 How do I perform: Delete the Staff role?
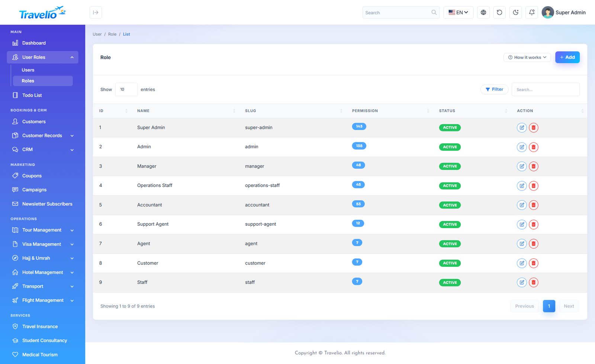point(534,282)
